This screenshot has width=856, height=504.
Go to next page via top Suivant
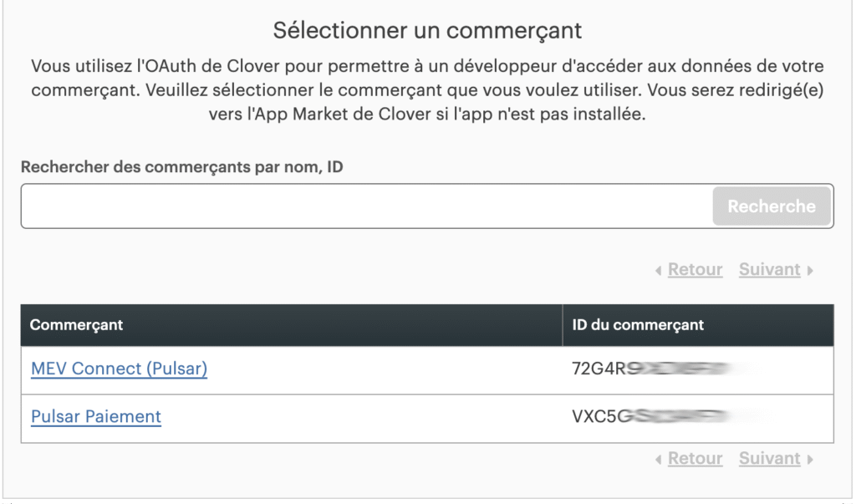click(769, 270)
